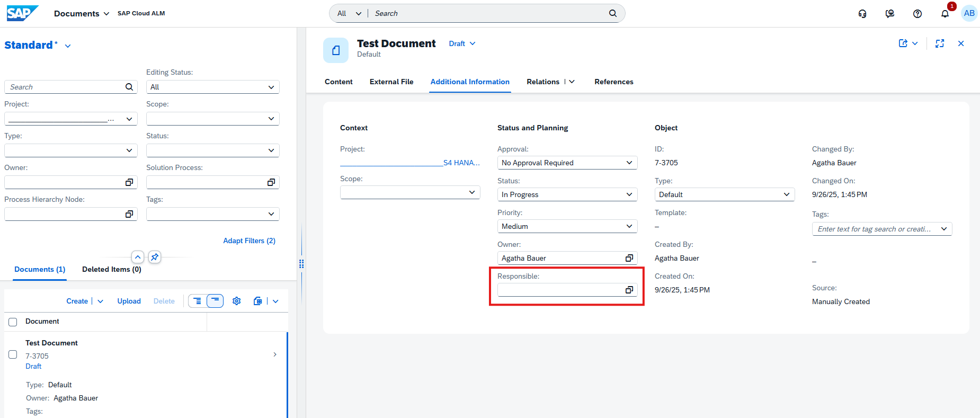Expand the Priority Medium dropdown

[x=629, y=226]
